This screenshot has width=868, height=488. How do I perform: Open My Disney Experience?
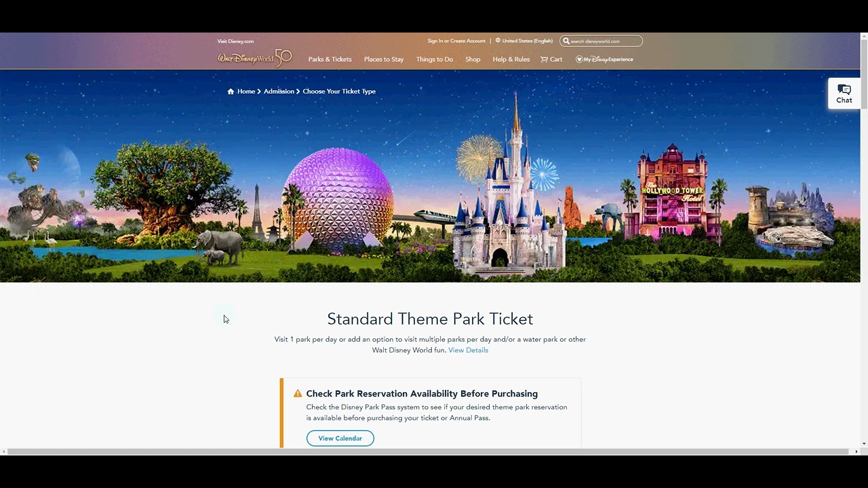pyautogui.click(x=604, y=59)
